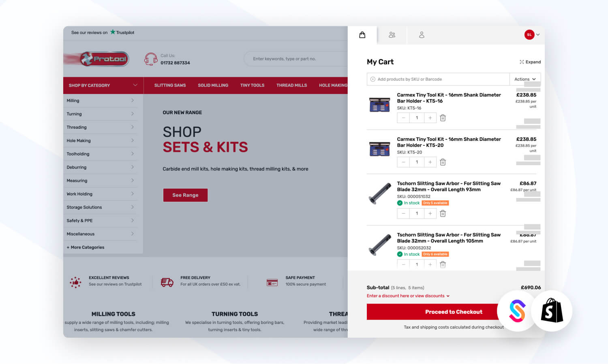The height and width of the screenshot is (364, 608).
Task: Click the Free Delivery truck icon
Action: 167,282
